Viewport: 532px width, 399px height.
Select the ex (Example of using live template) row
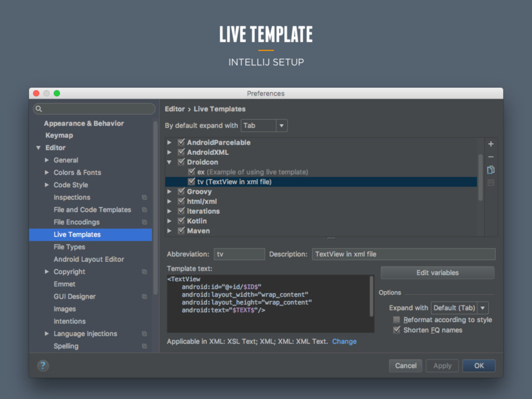click(321, 172)
